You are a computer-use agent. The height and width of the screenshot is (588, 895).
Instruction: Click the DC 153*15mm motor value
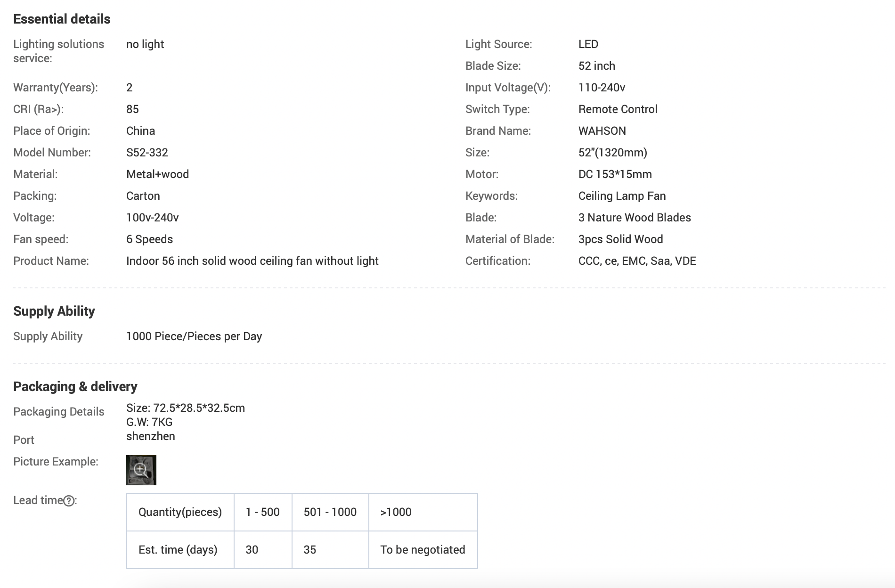click(x=615, y=174)
